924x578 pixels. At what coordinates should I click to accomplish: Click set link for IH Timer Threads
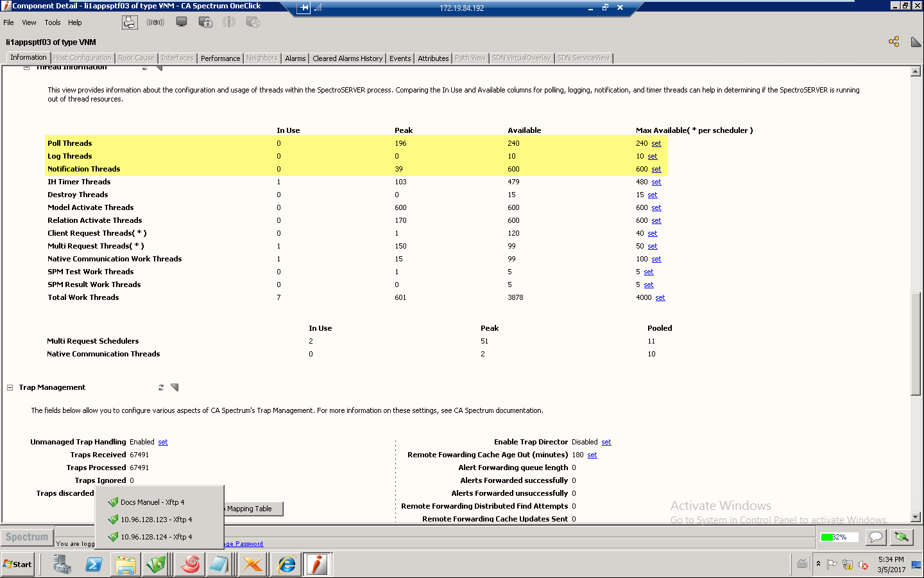click(656, 182)
